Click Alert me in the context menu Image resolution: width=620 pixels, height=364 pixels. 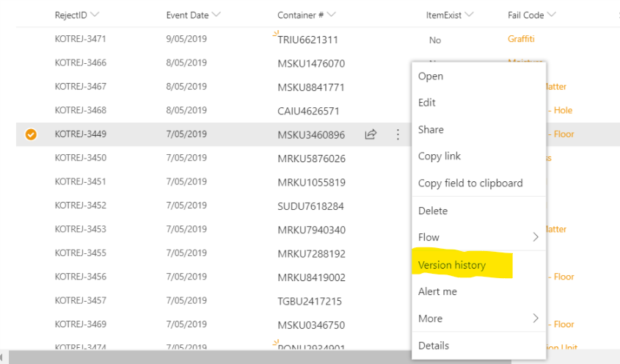[437, 291]
